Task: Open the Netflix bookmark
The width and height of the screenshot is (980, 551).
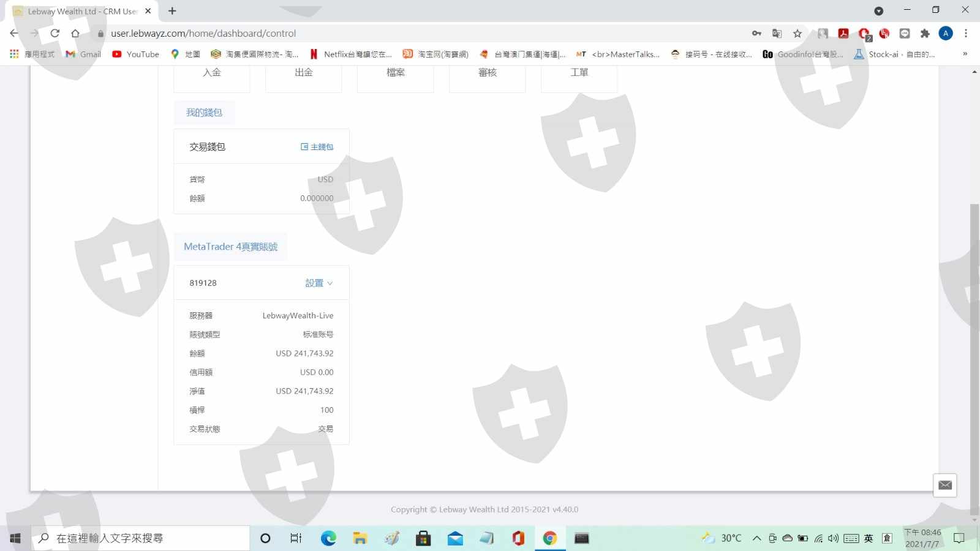Action: click(x=350, y=54)
